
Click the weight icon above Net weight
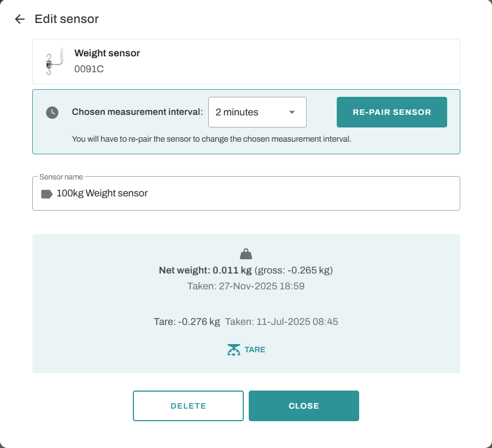[246, 254]
